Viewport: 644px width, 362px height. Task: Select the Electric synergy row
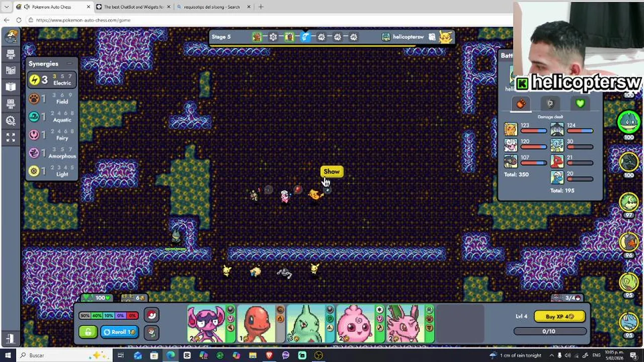coord(52,79)
